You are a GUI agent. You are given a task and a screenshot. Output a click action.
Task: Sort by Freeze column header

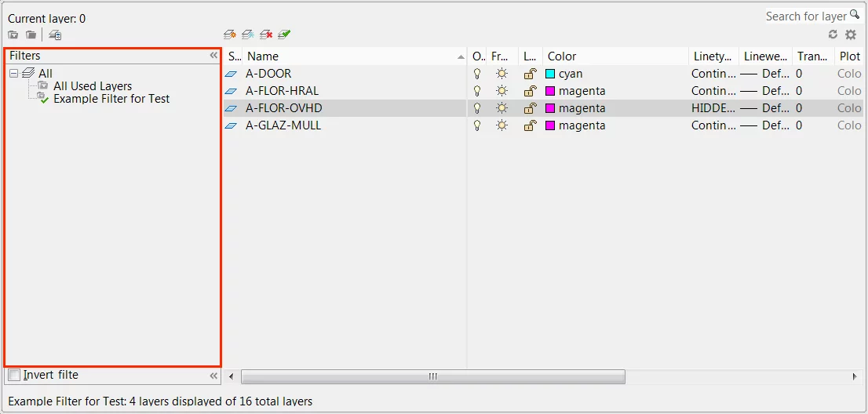pos(502,56)
